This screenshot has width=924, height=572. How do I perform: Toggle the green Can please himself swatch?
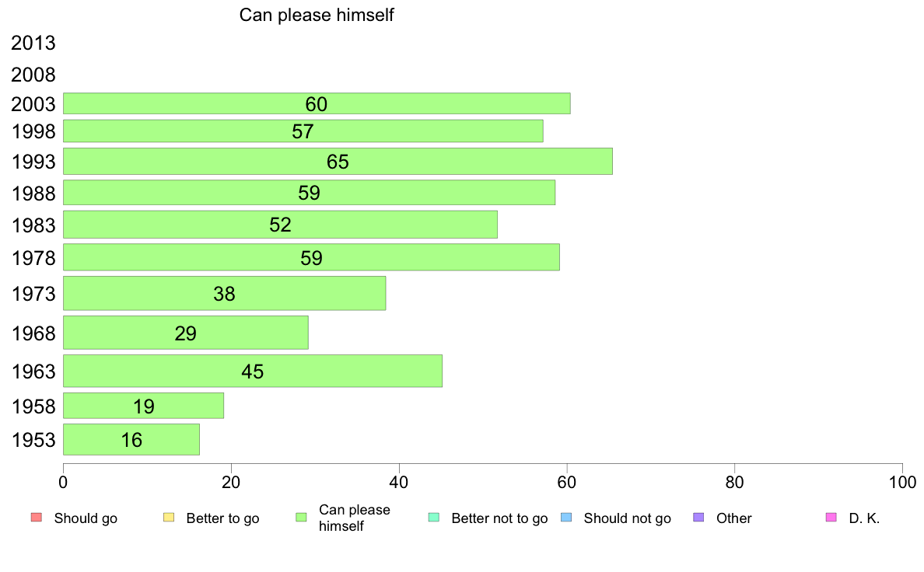pos(301,518)
